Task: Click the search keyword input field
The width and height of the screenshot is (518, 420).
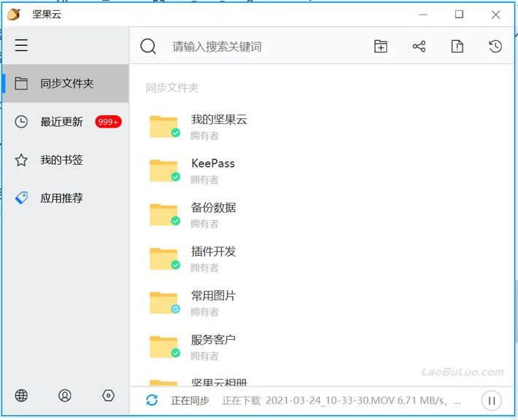Action: 264,47
